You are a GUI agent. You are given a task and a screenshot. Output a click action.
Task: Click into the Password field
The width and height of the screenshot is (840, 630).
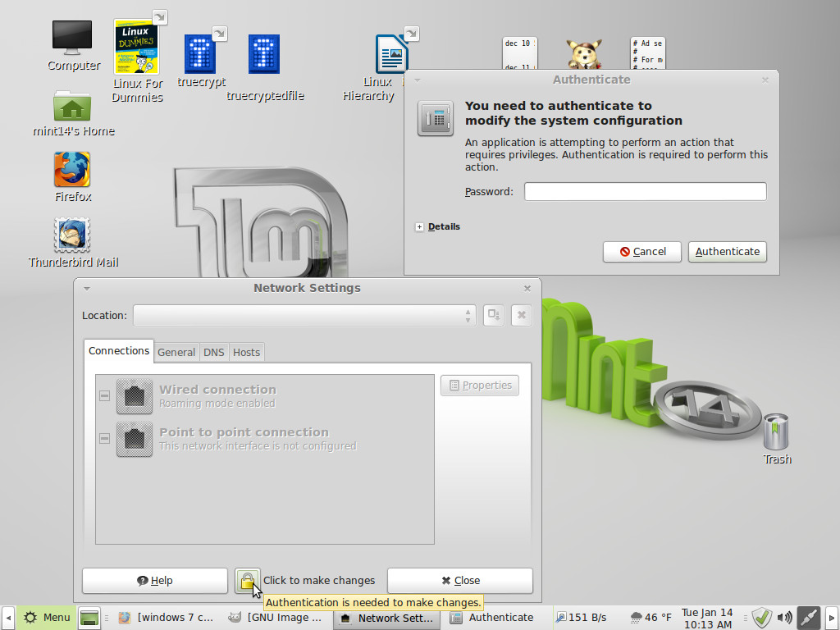(645, 192)
